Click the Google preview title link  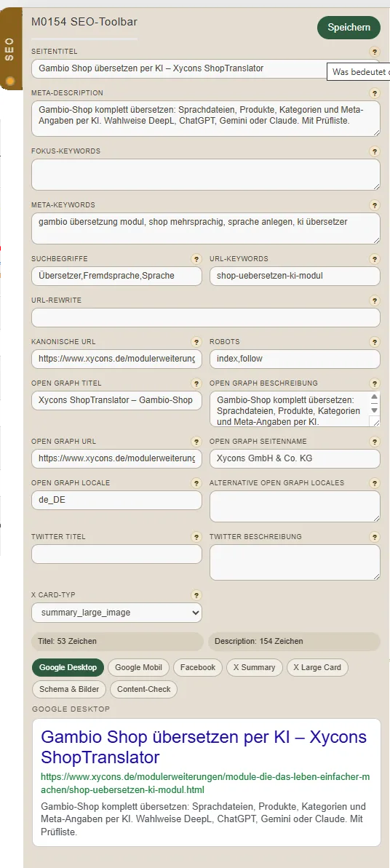tap(204, 747)
